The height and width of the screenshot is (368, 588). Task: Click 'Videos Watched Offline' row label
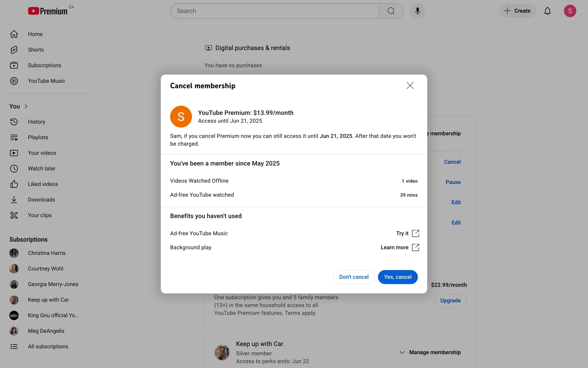(199, 181)
